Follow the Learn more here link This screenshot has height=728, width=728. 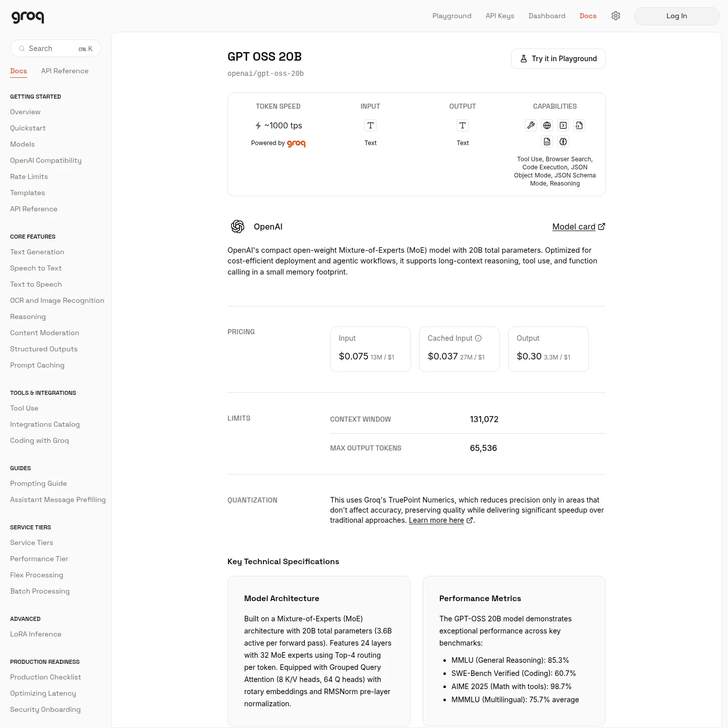click(441, 520)
